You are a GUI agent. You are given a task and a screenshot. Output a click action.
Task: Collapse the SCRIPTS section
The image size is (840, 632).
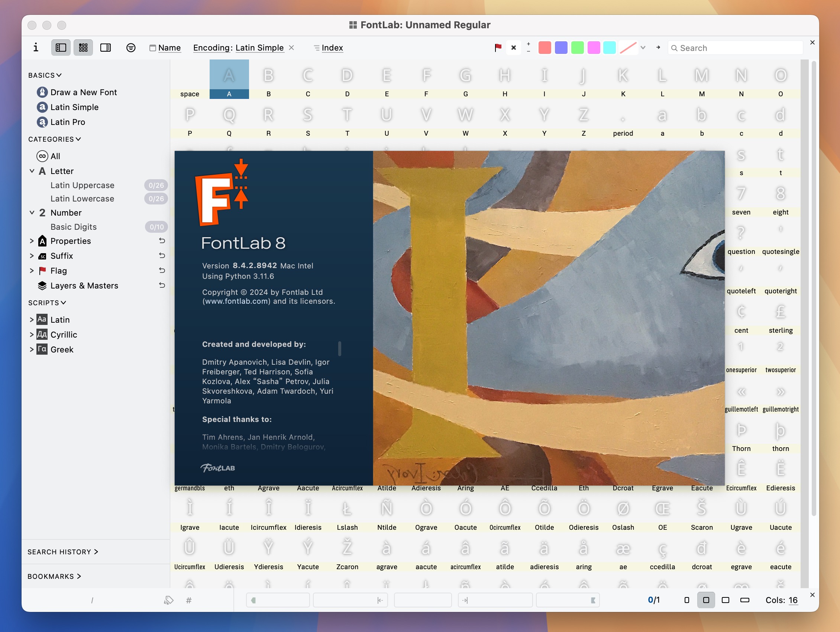tap(47, 303)
